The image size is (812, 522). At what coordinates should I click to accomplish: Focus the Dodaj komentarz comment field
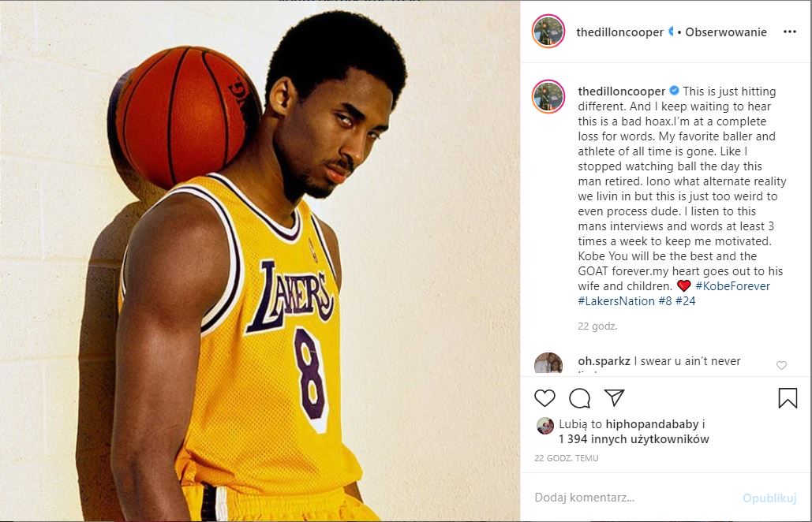tap(631, 498)
